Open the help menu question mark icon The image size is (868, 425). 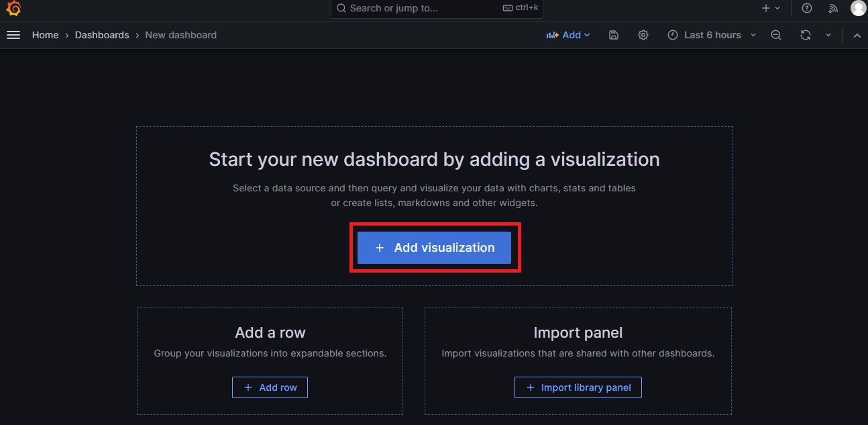coord(806,8)
